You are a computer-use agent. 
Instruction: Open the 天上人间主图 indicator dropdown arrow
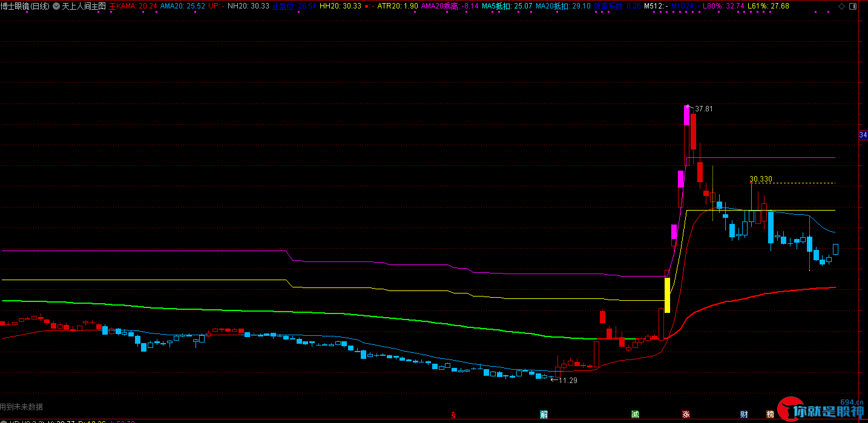56,5
